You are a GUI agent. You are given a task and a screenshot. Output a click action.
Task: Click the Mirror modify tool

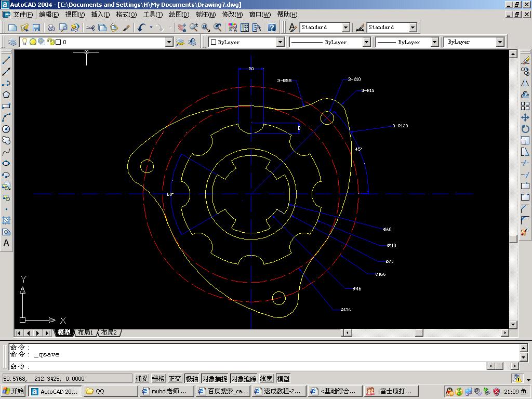525,84
